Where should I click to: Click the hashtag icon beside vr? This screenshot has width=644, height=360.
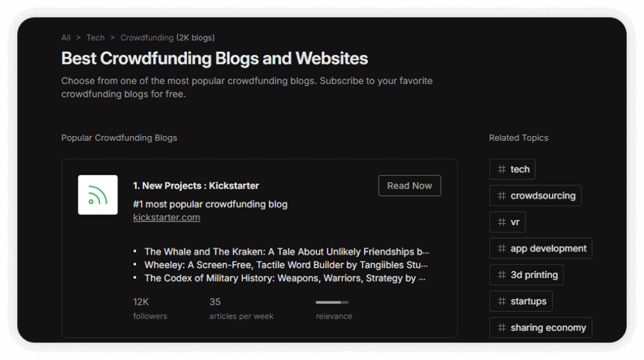501,222
